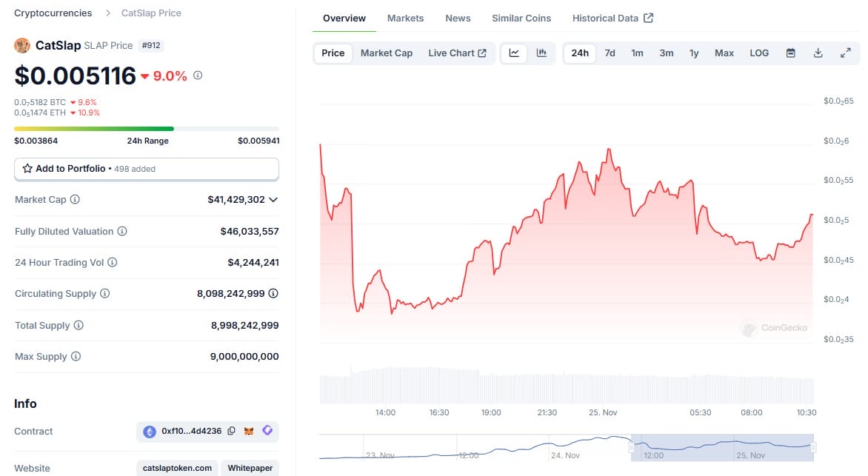Click info icon beside Circulating Supply

coord(104,294)
